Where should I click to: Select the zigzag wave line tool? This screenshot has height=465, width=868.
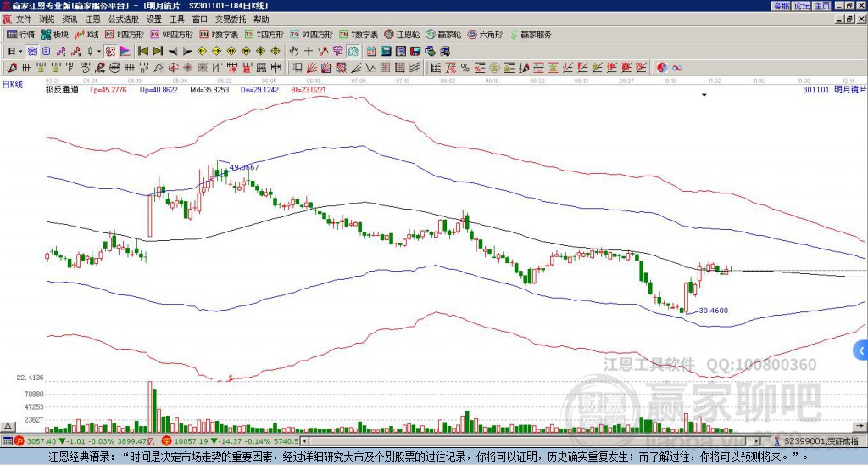click(370, 68)
